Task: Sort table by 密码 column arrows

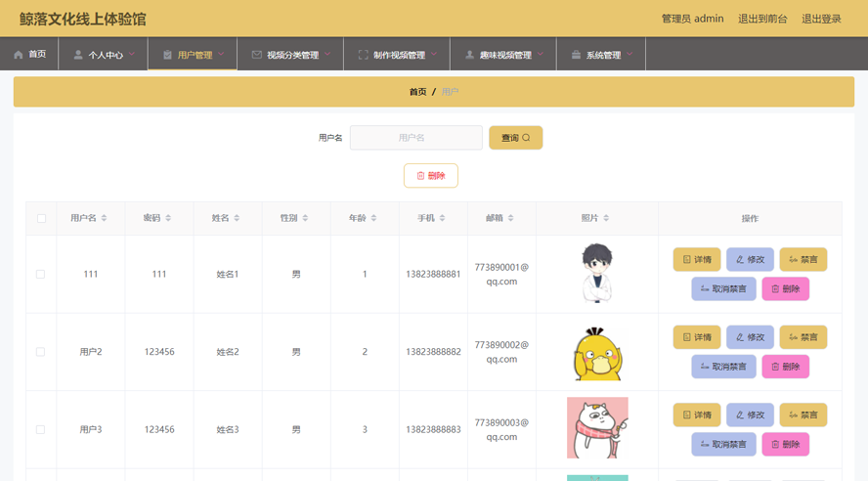Action: (x=168, y=218)
